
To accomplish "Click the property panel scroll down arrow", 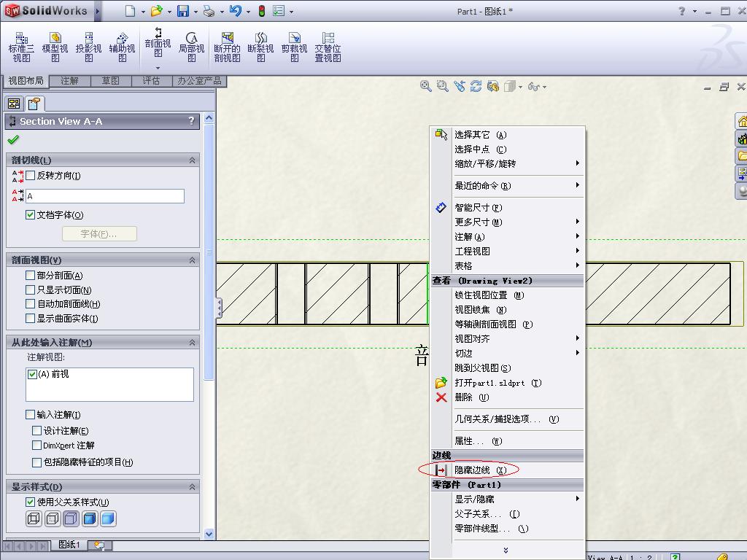I will click(x=209, y=534).
